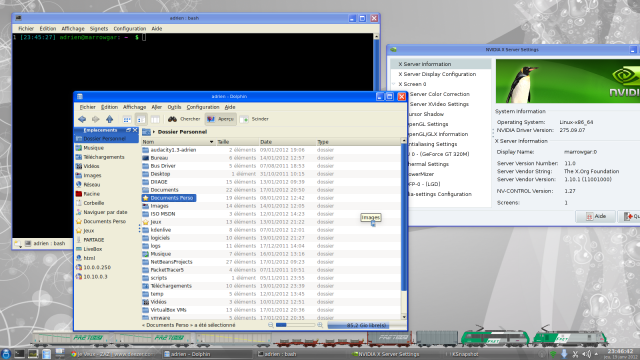
Task: Open terminal Signets menu
Action: pyautogui.click(x=99, y=29)
